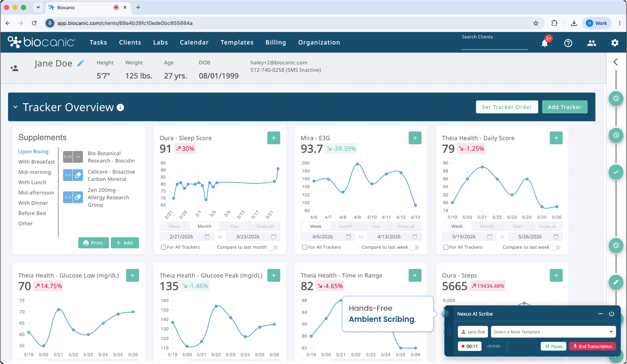The height and width of the screenshot is (364, 627).
Task: Click the edit pencil next to Jane Doe
Action: 80,63
